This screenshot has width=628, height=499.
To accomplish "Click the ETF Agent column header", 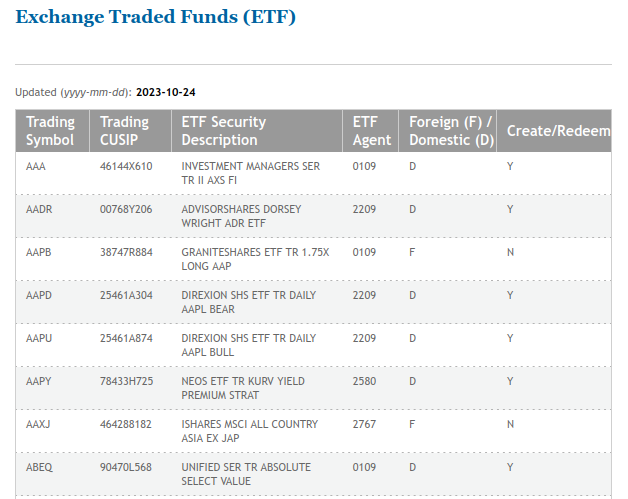I will 372,131.
